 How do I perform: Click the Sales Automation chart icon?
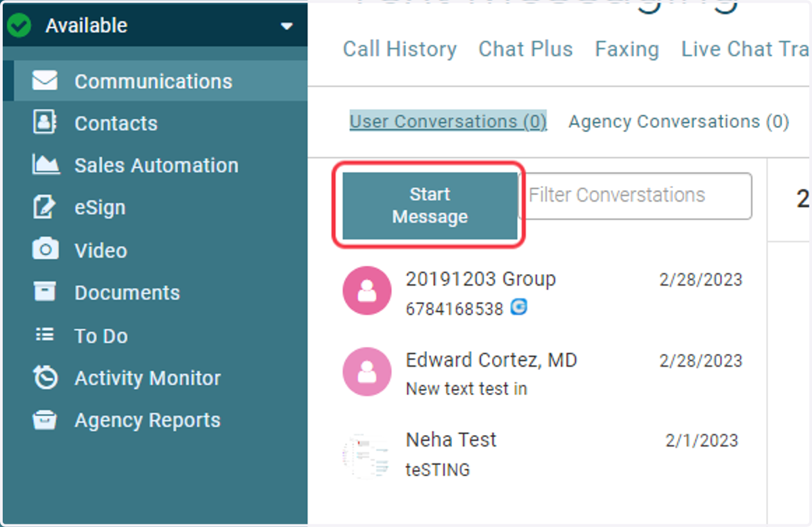click(x=45, y=164)
